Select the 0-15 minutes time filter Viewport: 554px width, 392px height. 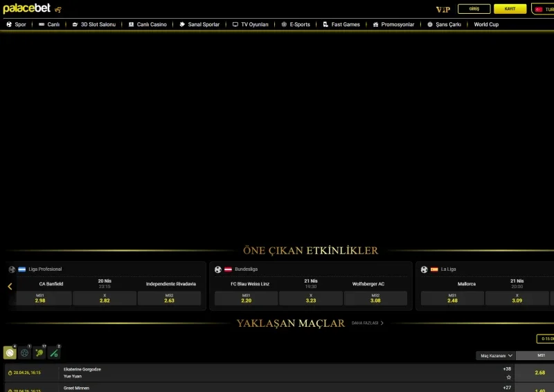(545, 339)
